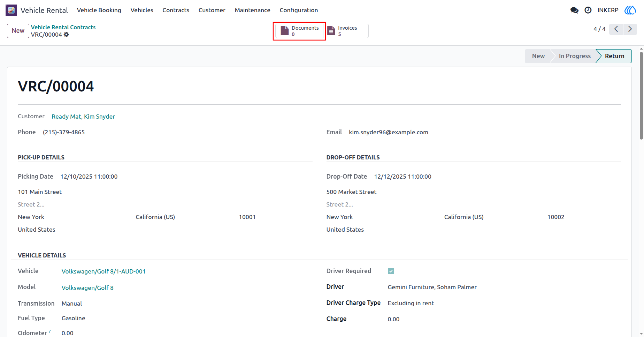Click the 101 Main Street address

(40, 192)
